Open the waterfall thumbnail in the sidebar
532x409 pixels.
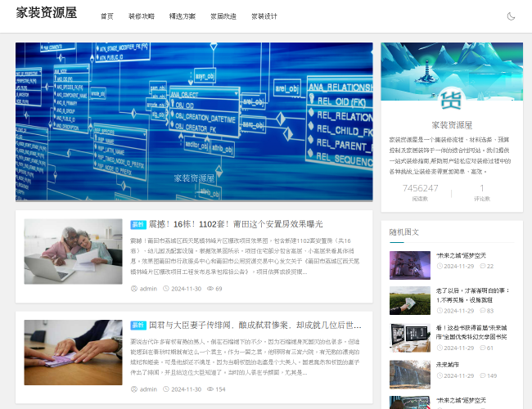pos(410,375)
